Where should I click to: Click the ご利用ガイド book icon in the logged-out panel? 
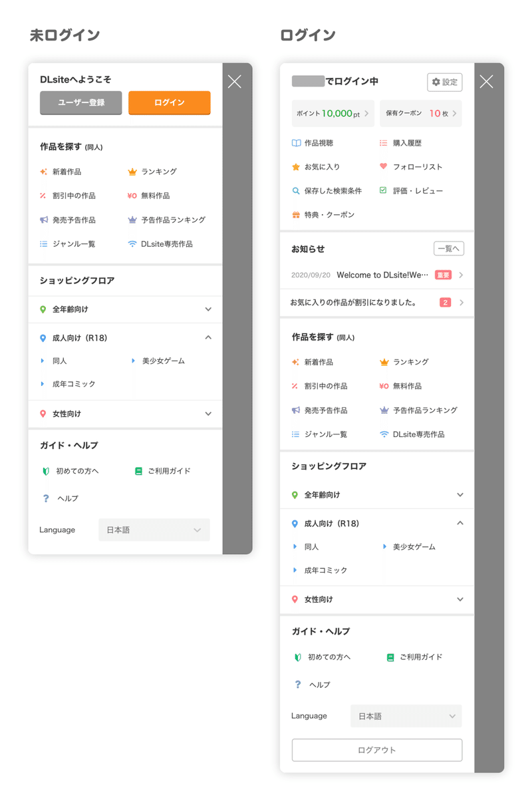coord(138,471)
